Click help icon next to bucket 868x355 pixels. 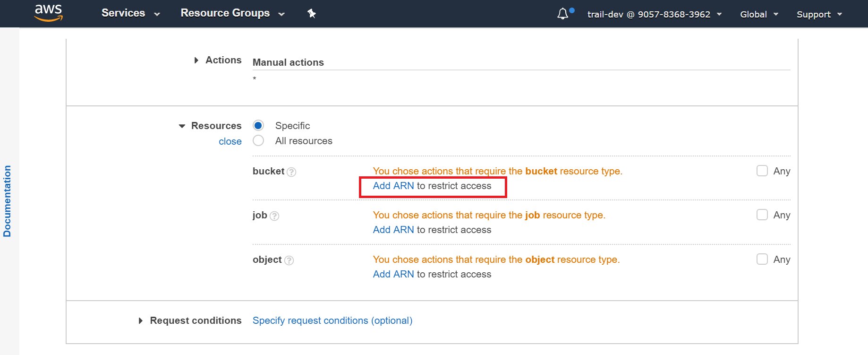[292, 172]
